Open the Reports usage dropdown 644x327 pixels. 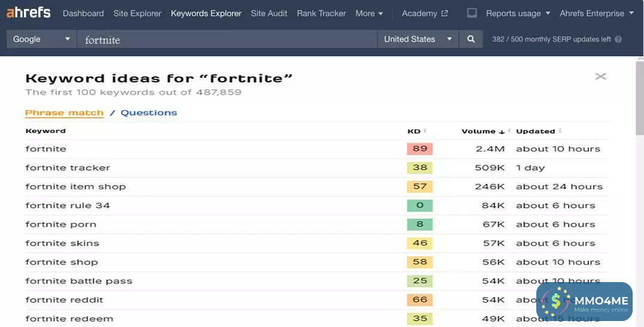click(x=518, y=13)
